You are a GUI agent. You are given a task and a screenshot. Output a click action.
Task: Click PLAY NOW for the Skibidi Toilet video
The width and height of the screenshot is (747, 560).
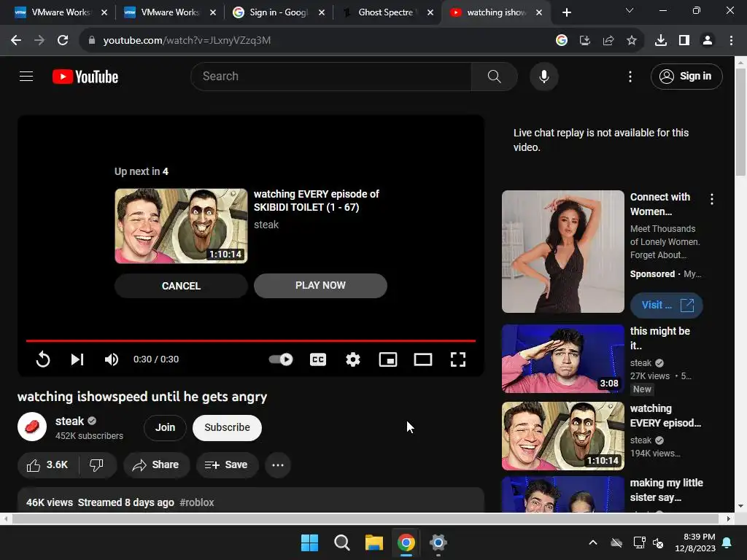point(320,286)
